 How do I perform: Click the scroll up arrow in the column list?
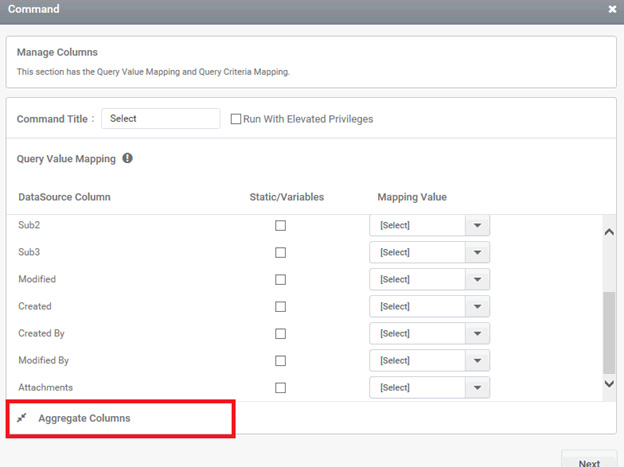point(609,232)
